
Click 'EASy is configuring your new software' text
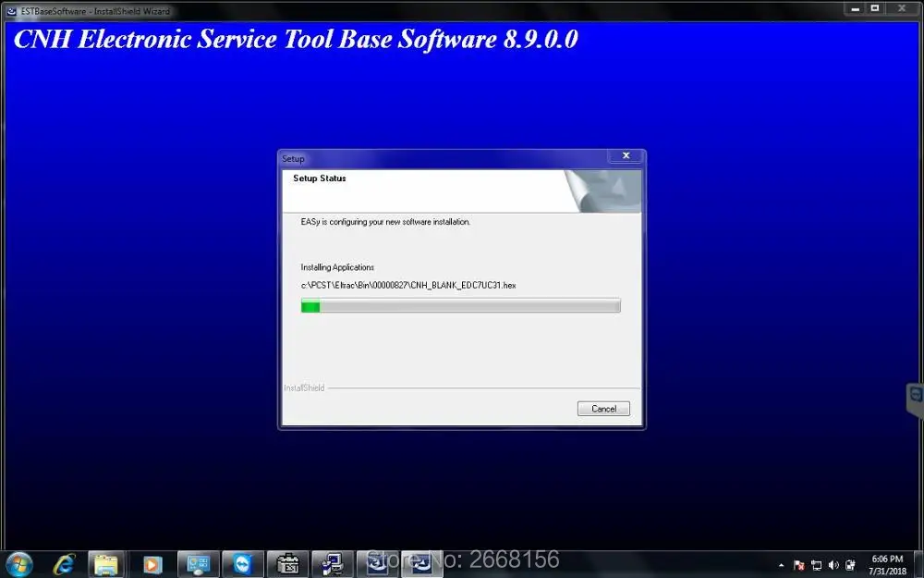point(385,222)
